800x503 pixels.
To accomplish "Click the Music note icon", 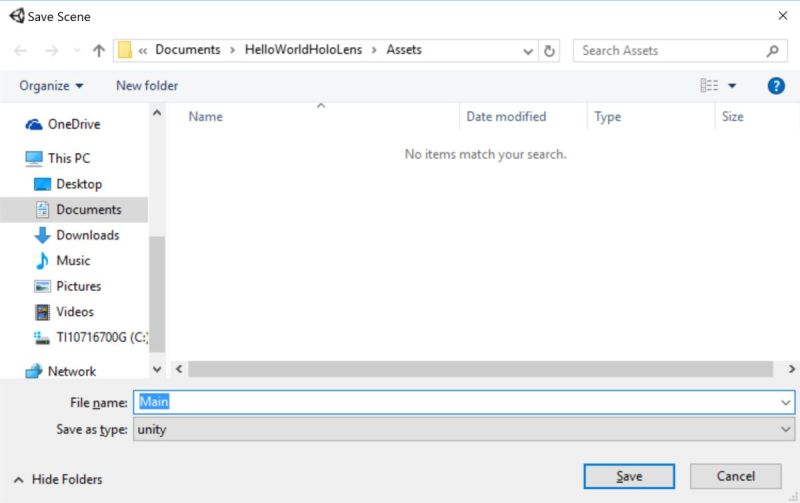I will [x=42, y=261].
